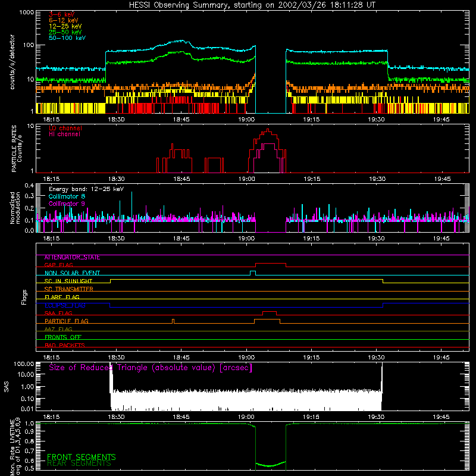Click the 1000 y-axis label on the counts plot

(x=26, y=12)
